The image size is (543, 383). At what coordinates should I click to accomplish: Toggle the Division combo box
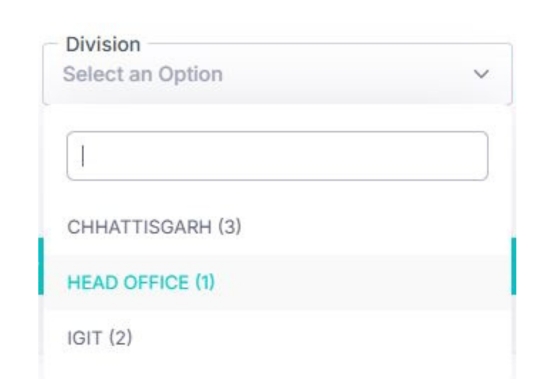277,74
